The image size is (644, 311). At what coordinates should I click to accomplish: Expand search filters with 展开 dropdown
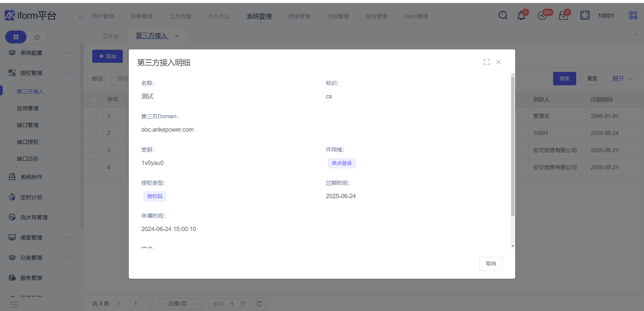point(622,78)
